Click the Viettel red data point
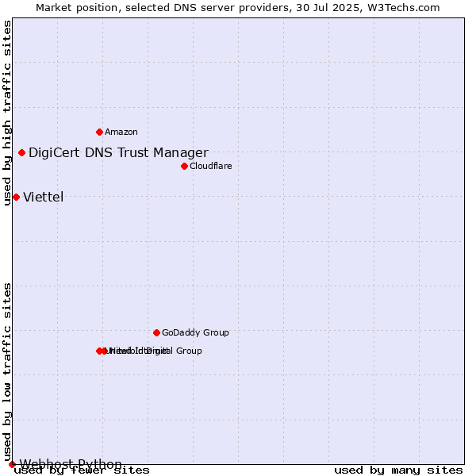 point(17,198)
